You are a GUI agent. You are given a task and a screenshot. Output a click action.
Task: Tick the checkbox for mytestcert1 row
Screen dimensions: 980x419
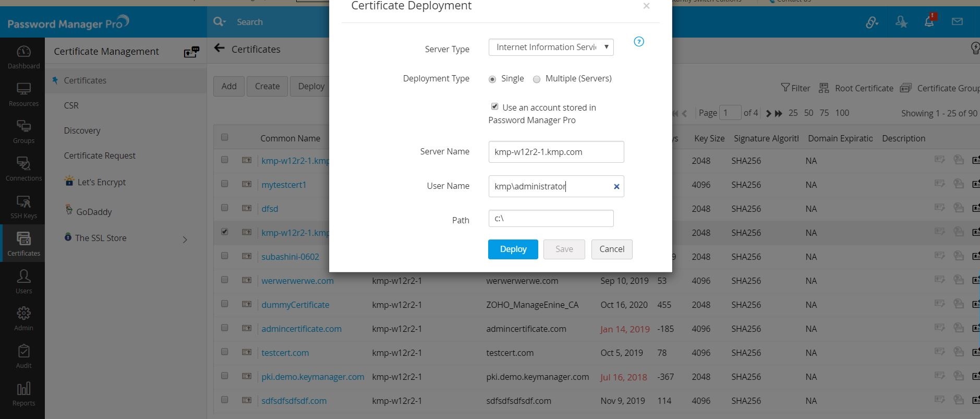pyautogui.click(x=225, y=184)
